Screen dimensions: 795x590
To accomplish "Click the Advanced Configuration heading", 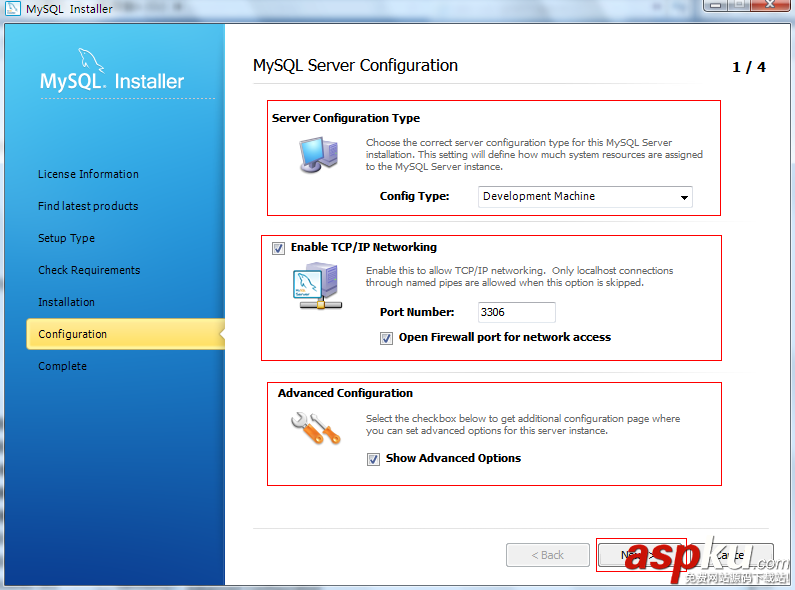I will [345, 393].
